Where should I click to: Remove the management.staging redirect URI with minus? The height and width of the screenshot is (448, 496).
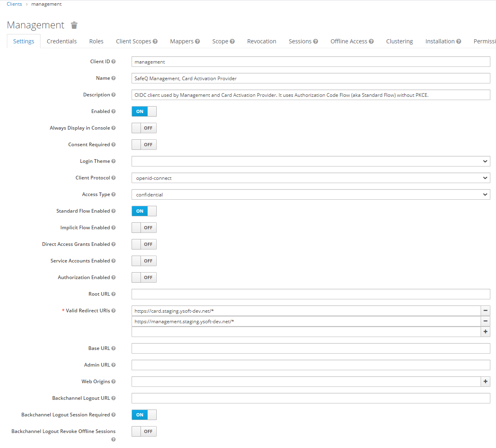(485, 321)
